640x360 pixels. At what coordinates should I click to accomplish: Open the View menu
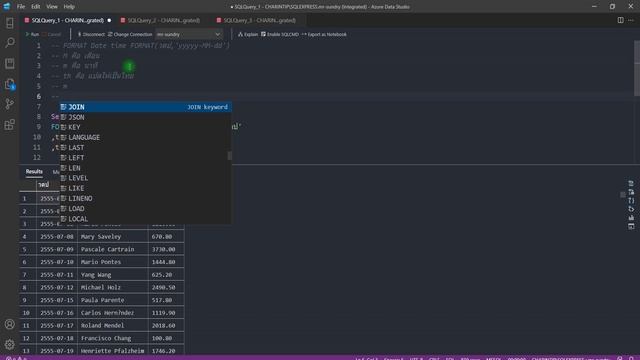point(52,7)
